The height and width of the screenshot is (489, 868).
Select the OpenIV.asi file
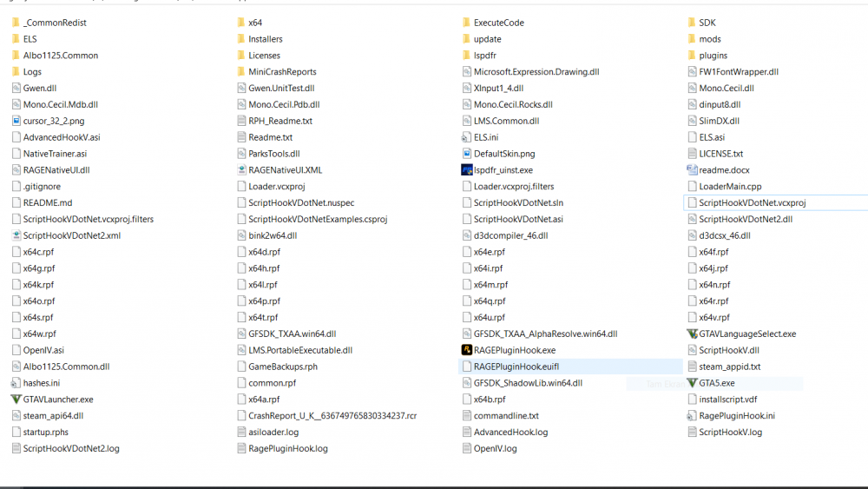coord(43,350)
